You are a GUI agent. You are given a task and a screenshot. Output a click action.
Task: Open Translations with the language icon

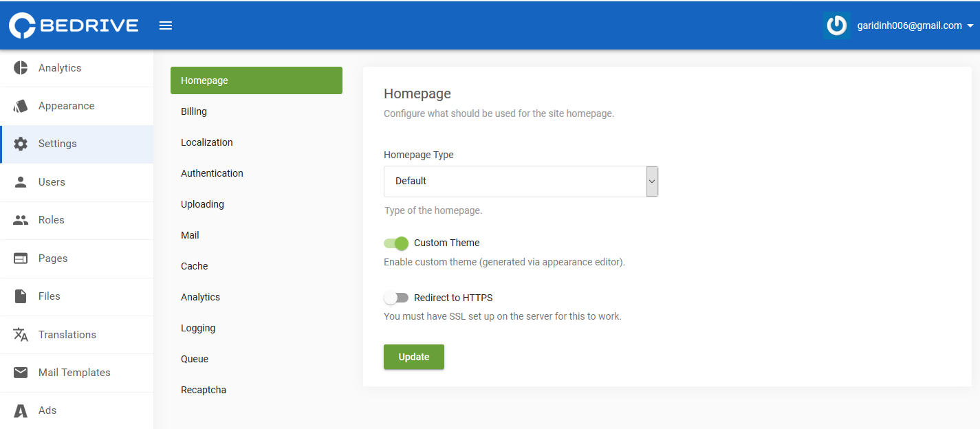coord(20,334)
